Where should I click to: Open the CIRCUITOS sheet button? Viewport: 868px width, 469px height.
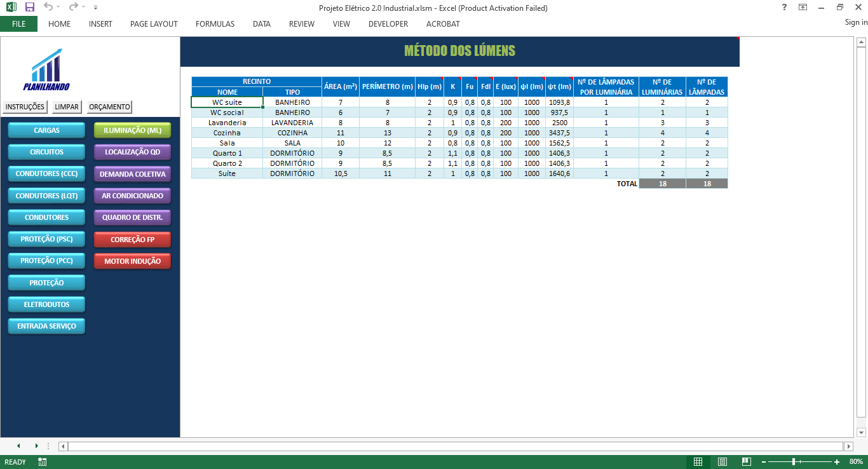click(x=46, y=153)
